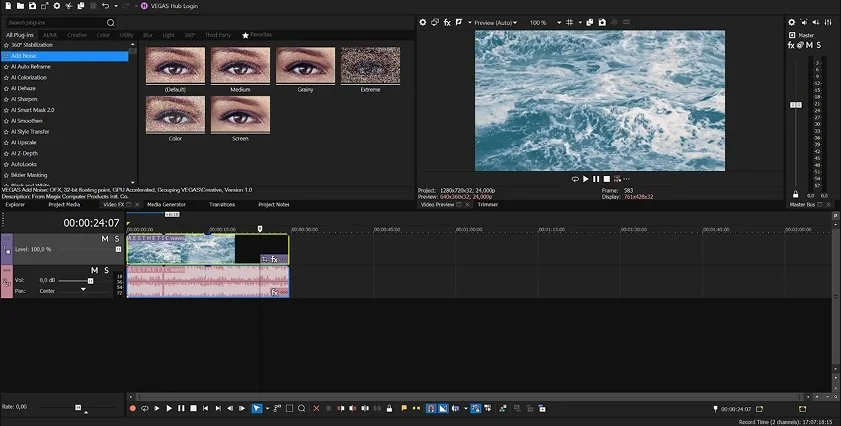Mute the video track with M
Image resolution: width=841 pixels, height=426 pixels.
[x=105, y=239]
